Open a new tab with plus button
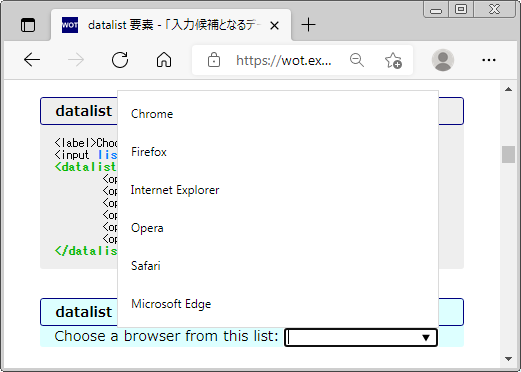Image resolution: width=521 pixels, height=372 pixels. (308, 25)
